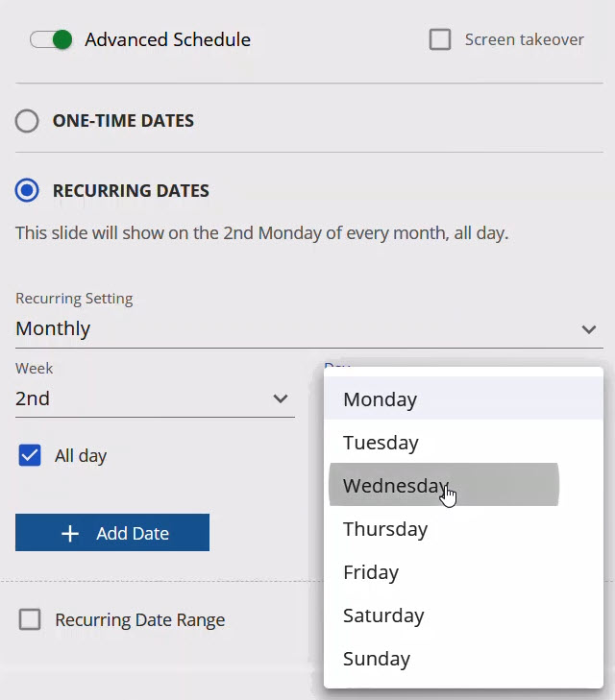Select the Recurring Dates radio button
This screenshot has height=700, width=615.
pos(27,190)
